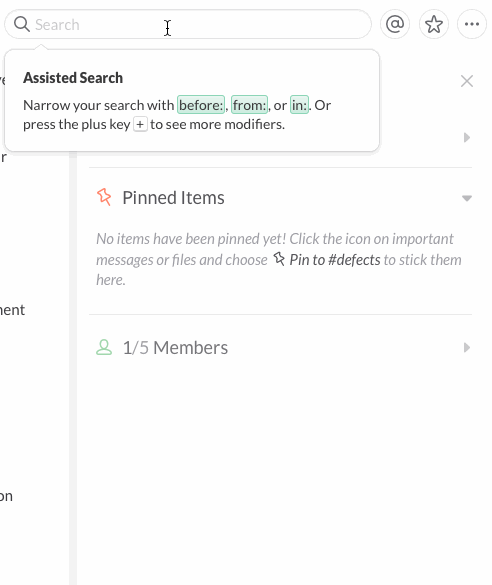The image size is (492, 585).
Task: Collapse the Pinned Items section arrow
Action: 467,198
